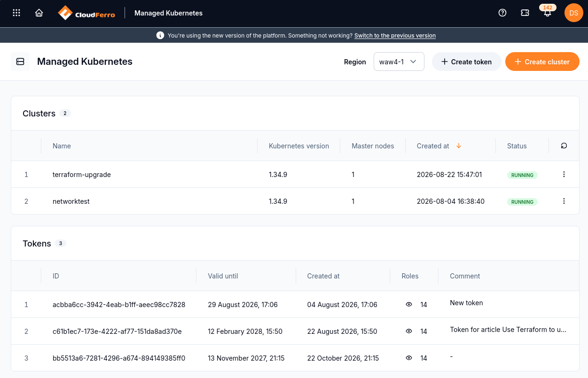Click the Master nodes column header

click(x=373, y=146)
